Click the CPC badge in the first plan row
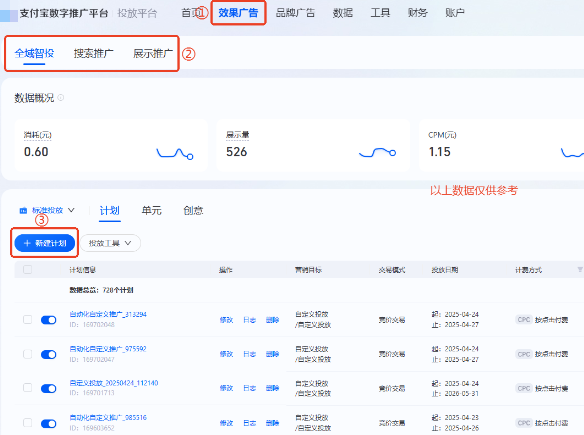584x435 pixels. 524,320
